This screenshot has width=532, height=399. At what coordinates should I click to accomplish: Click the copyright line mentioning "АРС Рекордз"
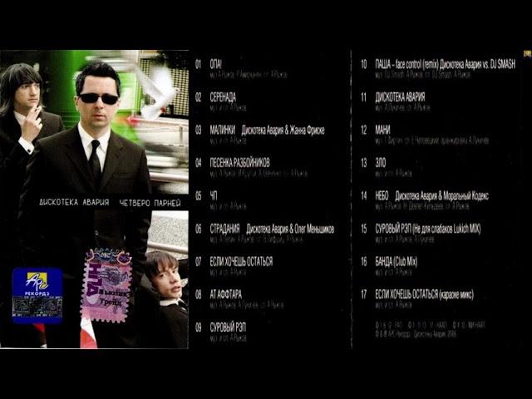[x=416, y=333]
